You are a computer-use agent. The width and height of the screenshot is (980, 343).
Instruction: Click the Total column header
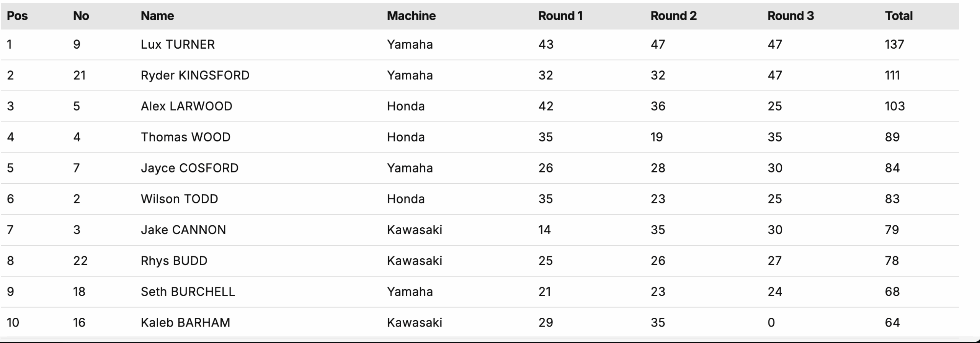tap(898, 16)
